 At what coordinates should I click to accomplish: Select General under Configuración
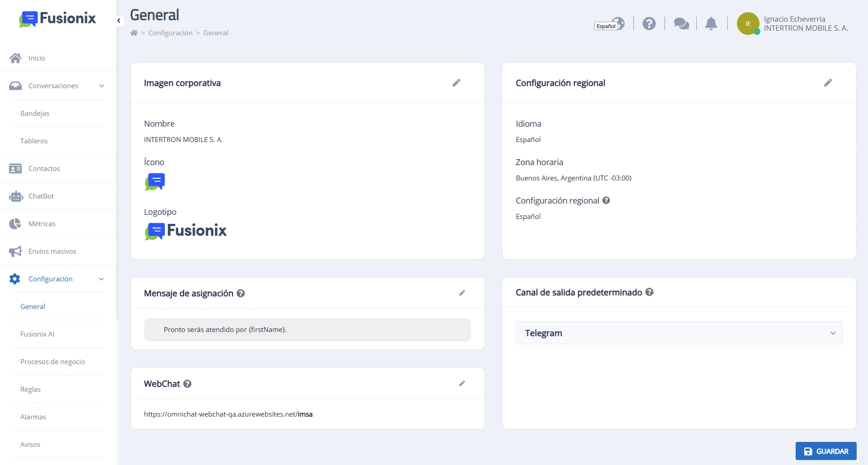(x=33, y=306)
